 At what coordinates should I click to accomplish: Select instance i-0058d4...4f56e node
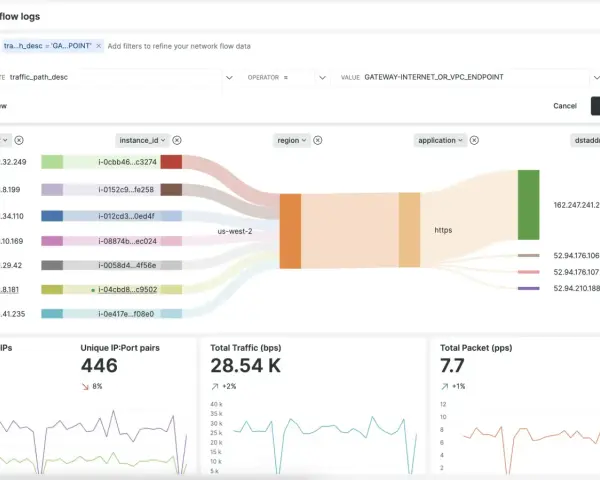[x=127, y=265]
